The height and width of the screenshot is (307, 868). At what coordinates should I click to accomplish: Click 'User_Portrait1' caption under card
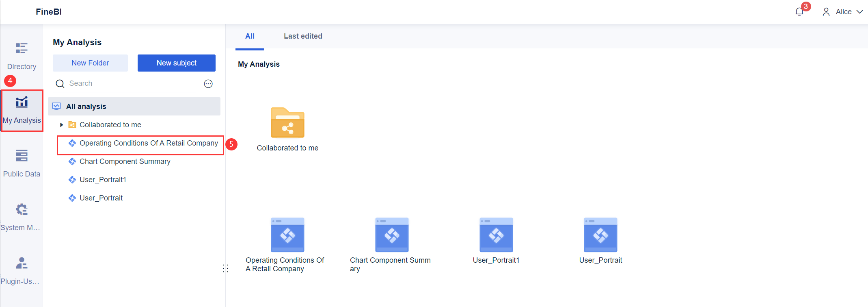tap(496, 260)
